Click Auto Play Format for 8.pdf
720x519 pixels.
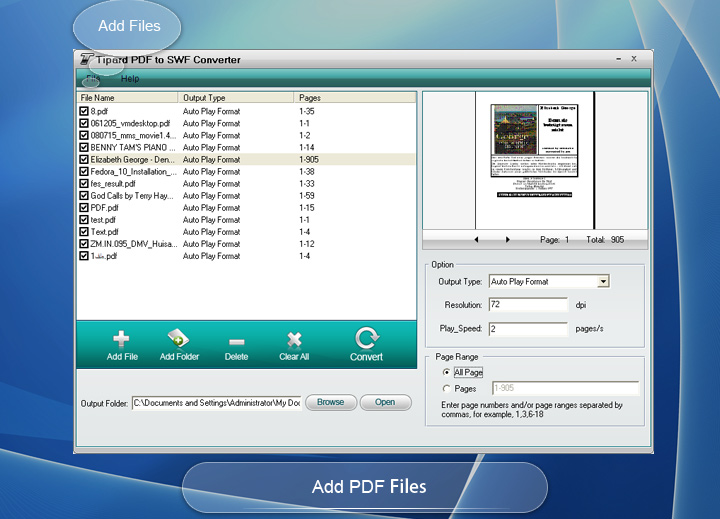pyautogui.click(x=211, y=111)
